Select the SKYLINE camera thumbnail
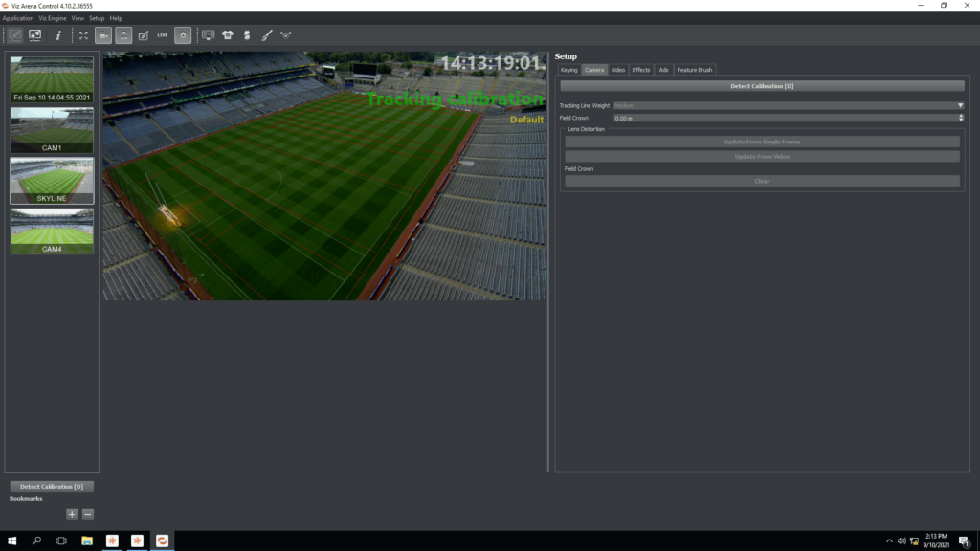Screen dimensions: 980x551 point(52,180)
